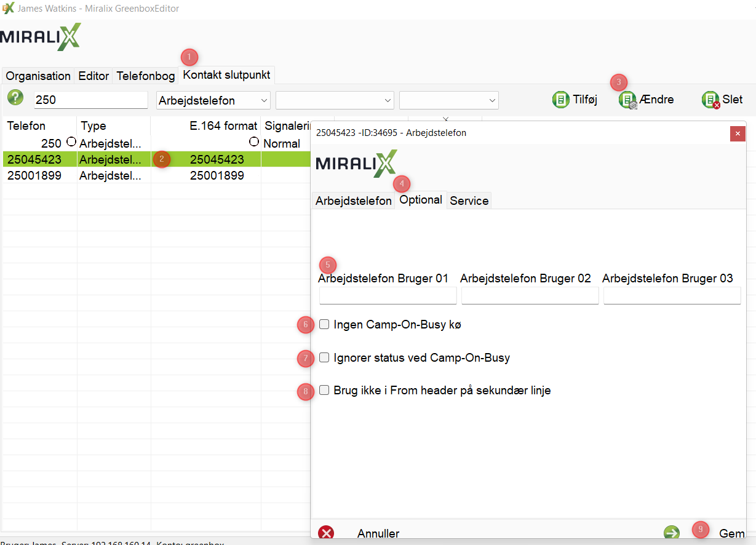Enable Ingen Camp-On-Busy kø checkbox
The image size is (756, 545).
(x=324, y=324)
